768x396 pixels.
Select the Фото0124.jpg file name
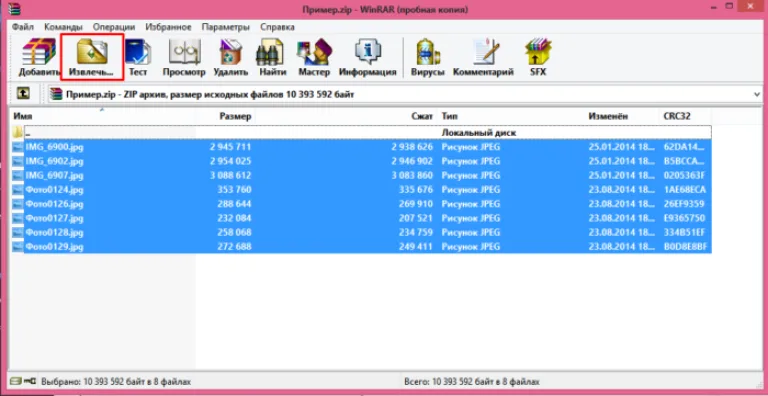[54, 189]
